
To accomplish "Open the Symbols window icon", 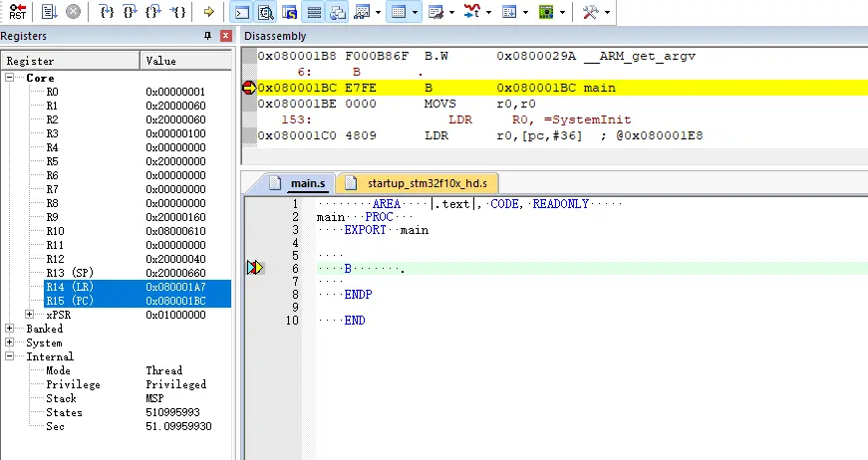I will tap(289, 12).
